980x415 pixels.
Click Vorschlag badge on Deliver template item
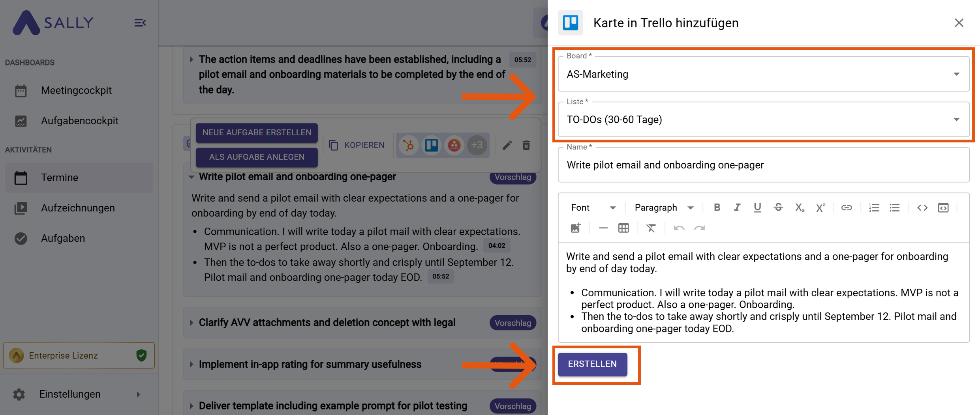(x=513, y=406)
